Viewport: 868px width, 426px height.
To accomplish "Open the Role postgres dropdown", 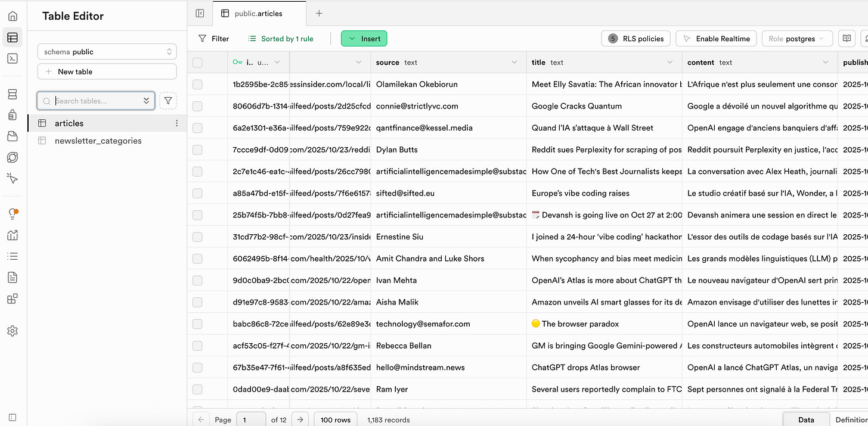I will point(796,39).
